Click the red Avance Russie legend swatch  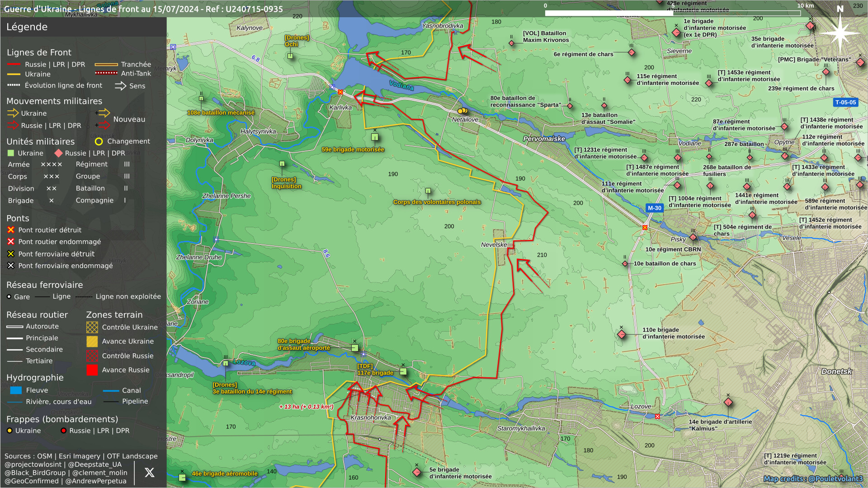[92, 370]
